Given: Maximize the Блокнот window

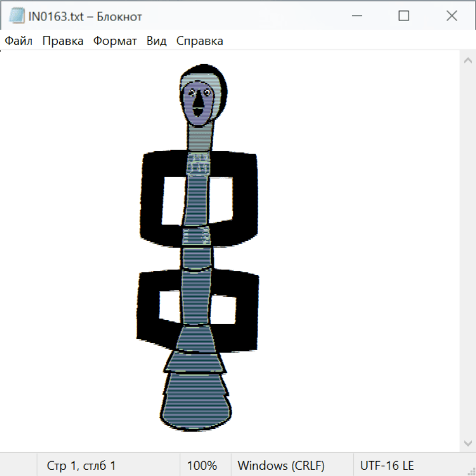Looking at the screenshot, I should click(x=404, y=16).
